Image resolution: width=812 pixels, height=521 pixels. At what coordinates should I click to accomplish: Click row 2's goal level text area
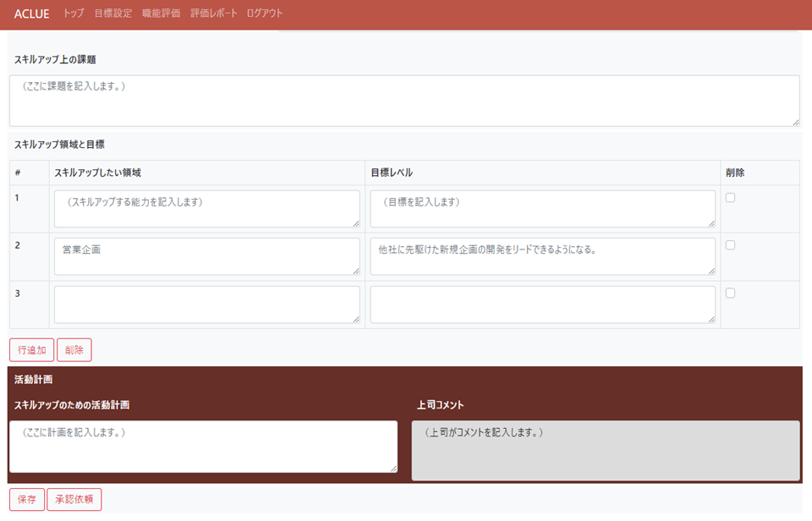tap(541, 255)
